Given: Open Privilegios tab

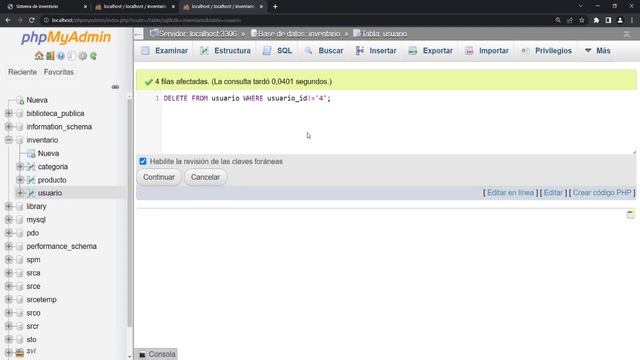Looking at the screenshot, I should coord(547,51).
